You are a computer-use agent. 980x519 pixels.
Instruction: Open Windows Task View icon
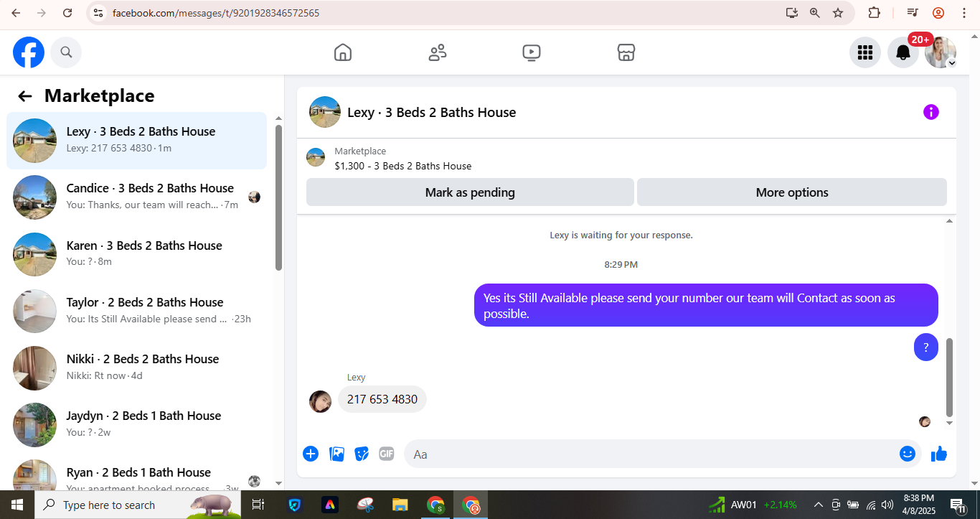[258, 505]
